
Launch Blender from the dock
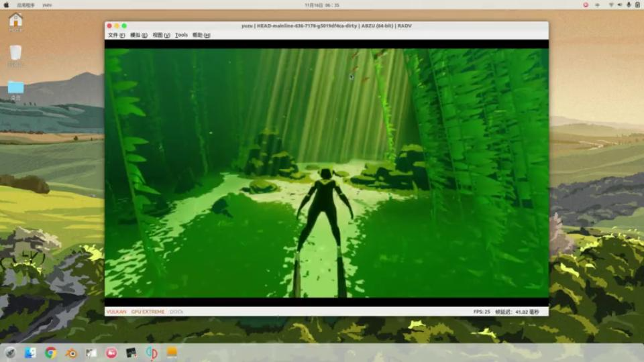click(71, 353)
